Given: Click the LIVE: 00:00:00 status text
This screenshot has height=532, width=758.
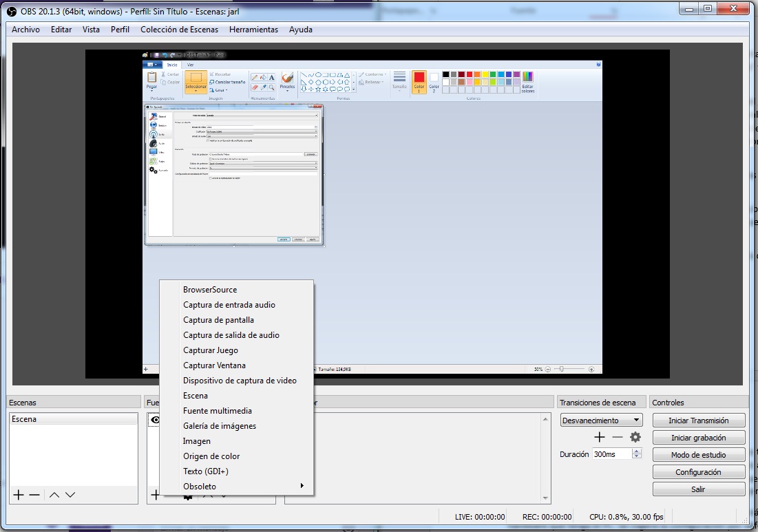Looking at the screenshot, I should (x=480, y=517).
